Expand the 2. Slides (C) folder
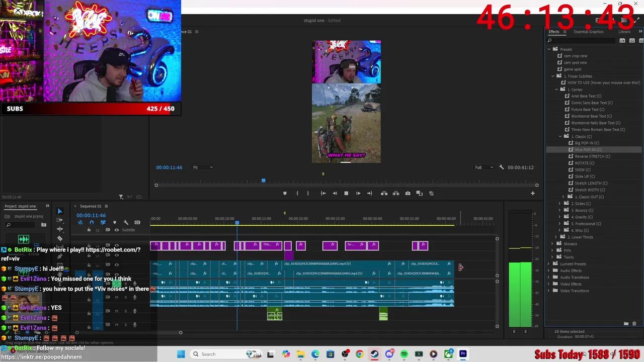Viewport: 644px width, 362px height. pyautogui.click(x=560, y=204)
